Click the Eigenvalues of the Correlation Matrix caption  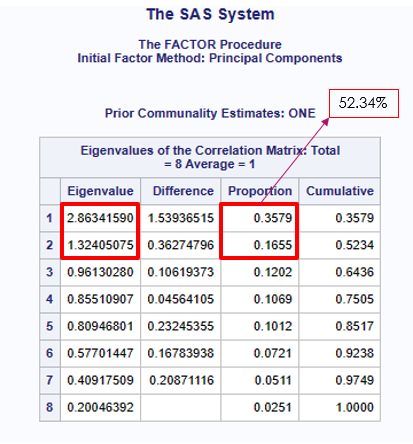(210, 157)
